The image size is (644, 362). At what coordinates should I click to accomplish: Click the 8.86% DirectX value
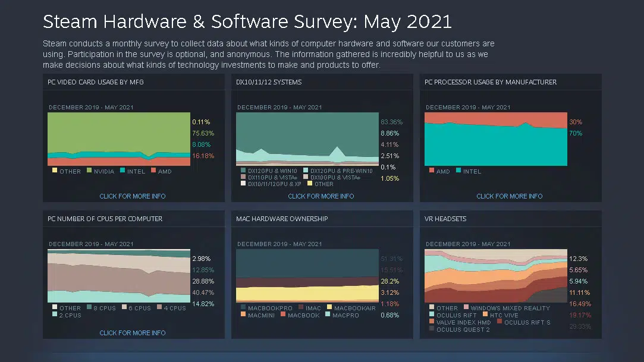(x=389, y=133)
